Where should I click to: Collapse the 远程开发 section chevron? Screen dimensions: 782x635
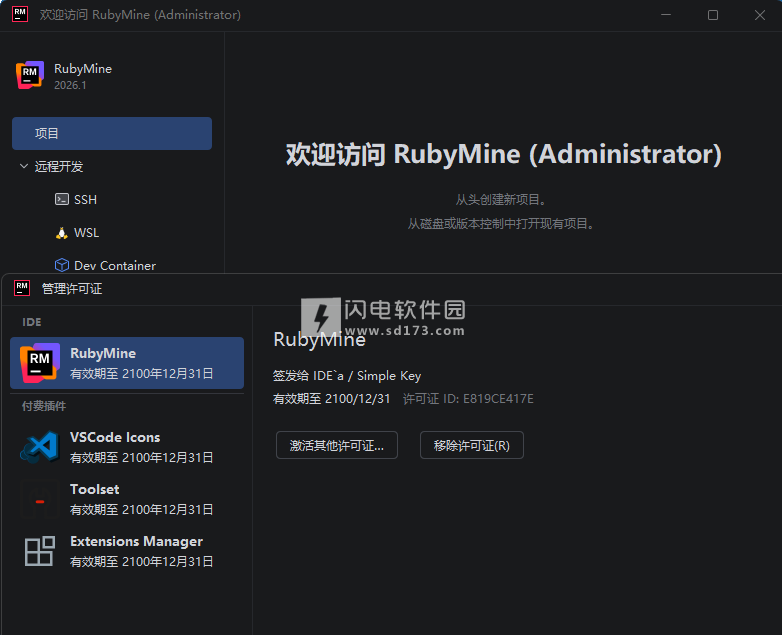(x=24, y=167)
